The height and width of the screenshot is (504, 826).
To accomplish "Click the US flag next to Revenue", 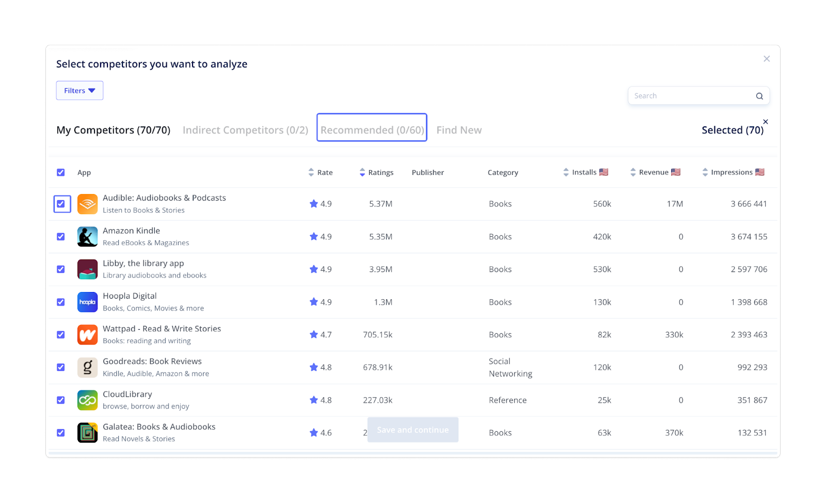I will pos(676,172).
